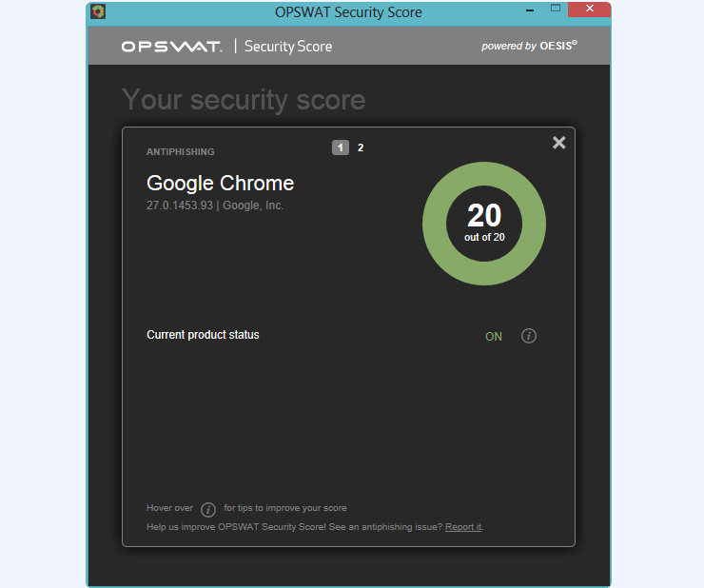Select page 1 product indicator

(341, 147)
